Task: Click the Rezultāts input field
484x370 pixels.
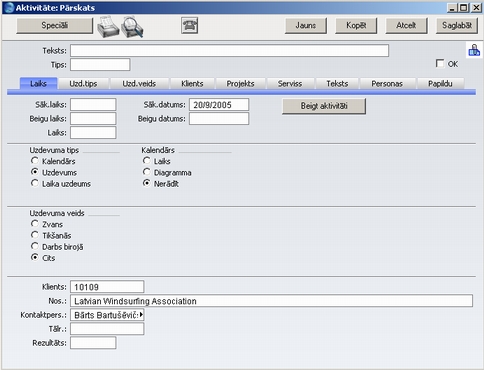Action: (x=93, y=343)
